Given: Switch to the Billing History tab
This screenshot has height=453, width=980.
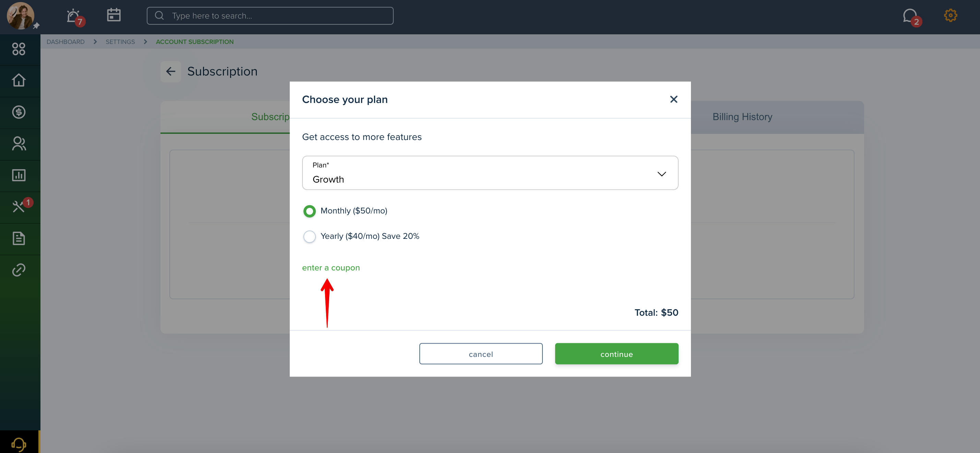Looking at the screenshot, I should [x=742, y=117].
